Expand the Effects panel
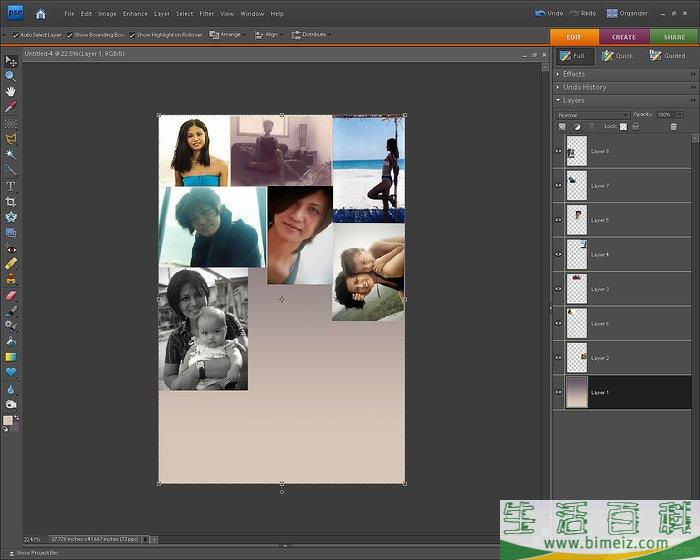The width and height of the screenshot is (700, 560). (x=558, y=74)
